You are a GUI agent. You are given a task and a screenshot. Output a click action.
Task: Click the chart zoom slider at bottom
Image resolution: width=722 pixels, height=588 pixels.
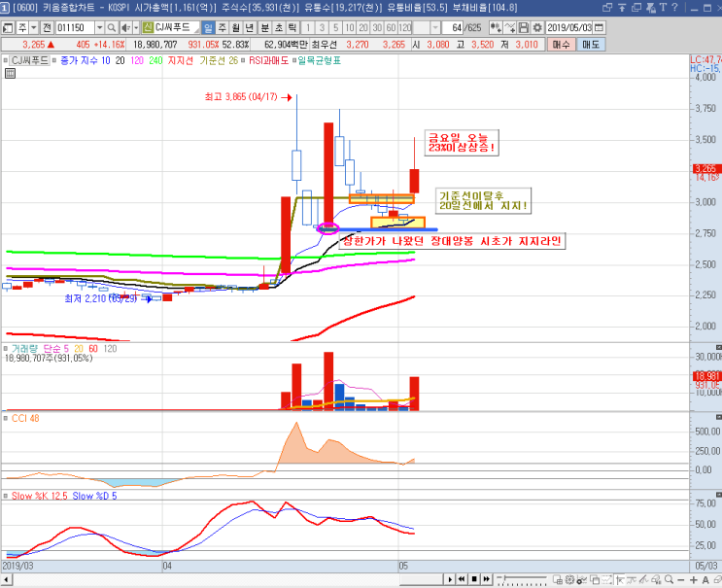pyautogui.click(x=522, y=579)
